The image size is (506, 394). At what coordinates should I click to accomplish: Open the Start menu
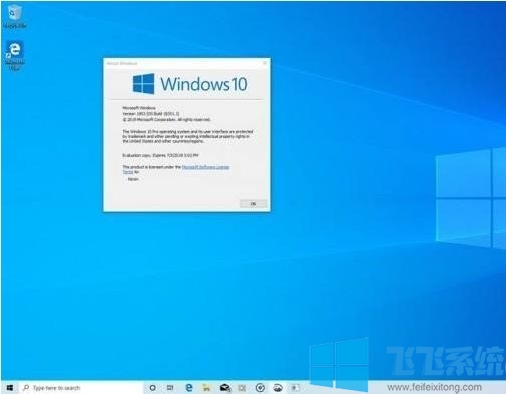[x=10, y=388]
